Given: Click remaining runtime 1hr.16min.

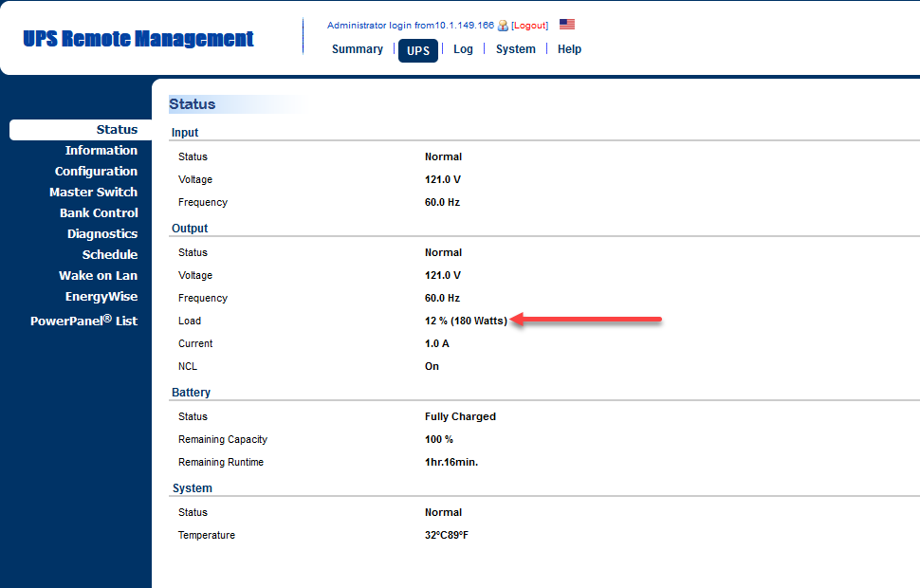Looking at the screenshot, I should (x=451, y=463).
